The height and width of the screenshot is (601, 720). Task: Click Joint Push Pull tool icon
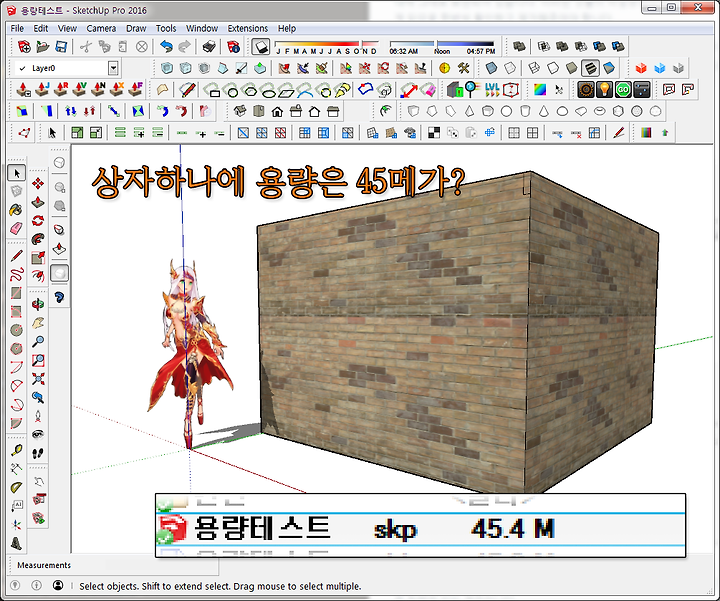point(42,89)
